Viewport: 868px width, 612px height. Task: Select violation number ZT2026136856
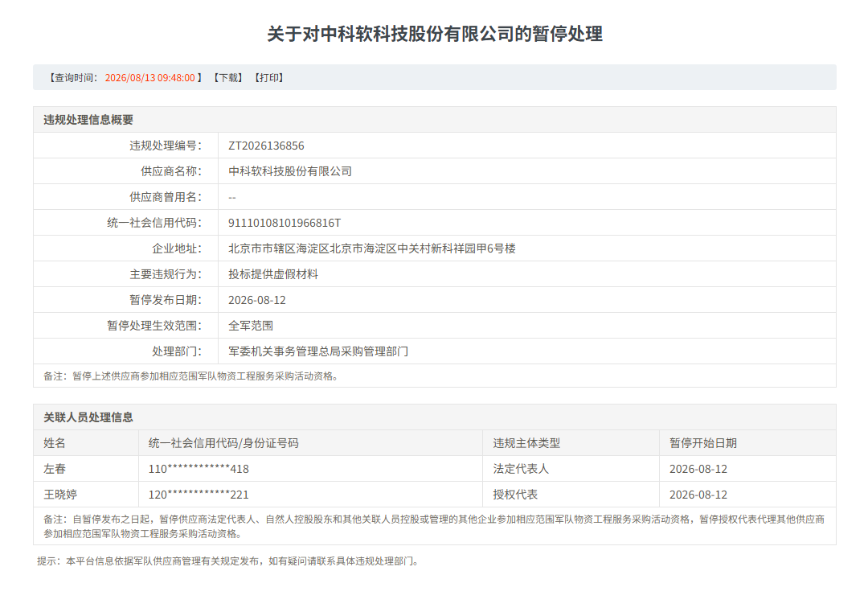pos(266,146)
